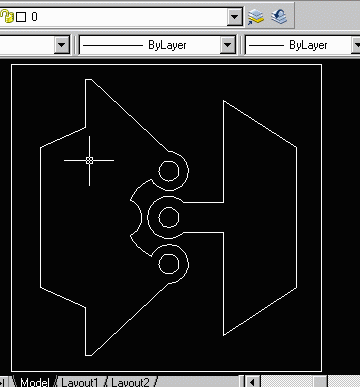Select the top small circle in drawing
The image size is (360, 387).
tap(169, 171)
